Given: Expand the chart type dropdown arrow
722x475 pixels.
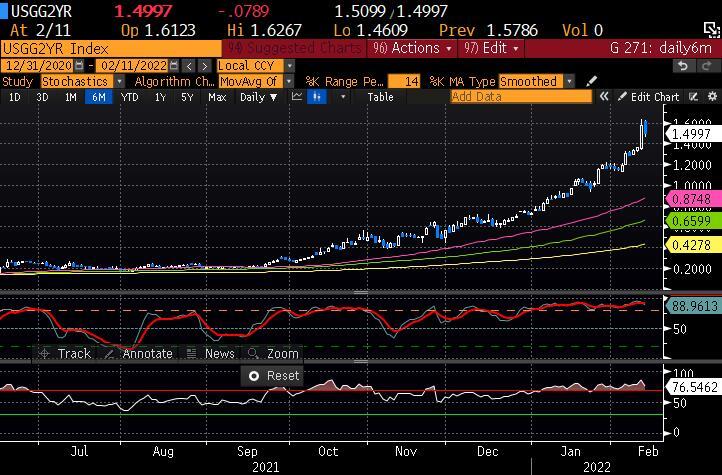Looking at the screenshot, I should tap(343, 97).
